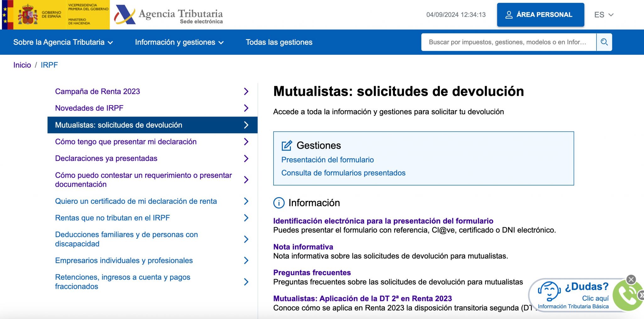Open Mutualistas: Aplicación de la DT 2ª link
The image size is (644, 319).
[363, 298]
